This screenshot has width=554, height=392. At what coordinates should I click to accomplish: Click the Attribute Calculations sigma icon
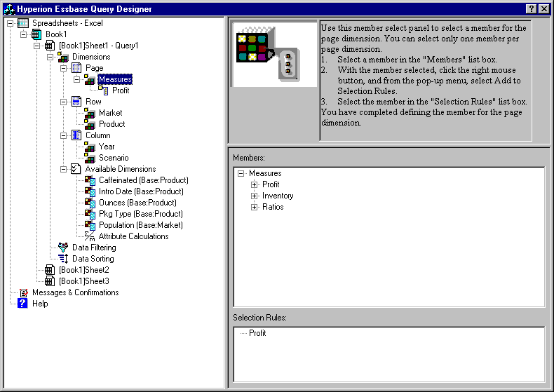coord(89,236)
